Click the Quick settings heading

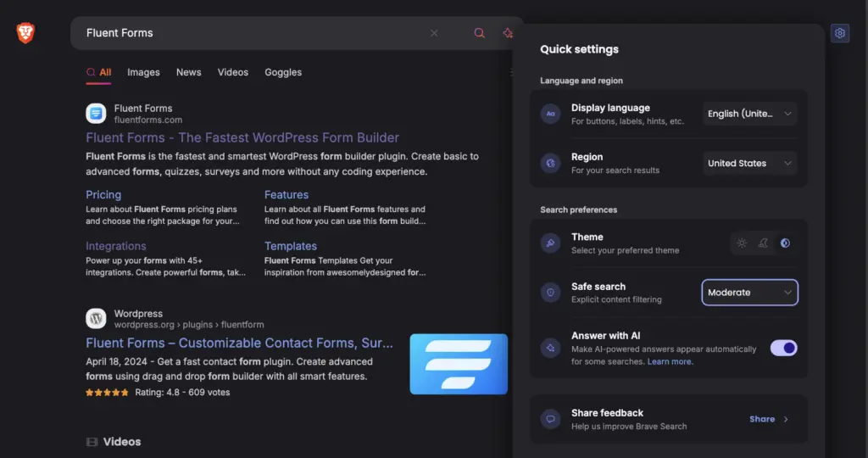click(x=579, y=49)
